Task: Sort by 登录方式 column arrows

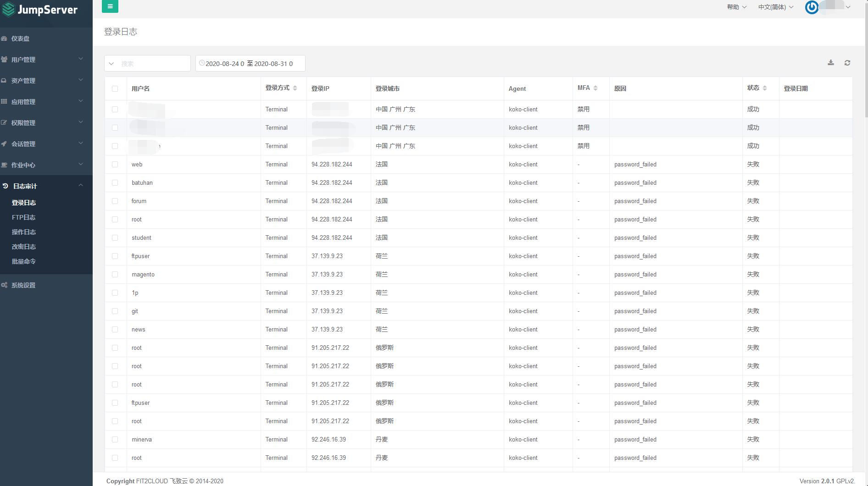Action: [x=295, y=88]
